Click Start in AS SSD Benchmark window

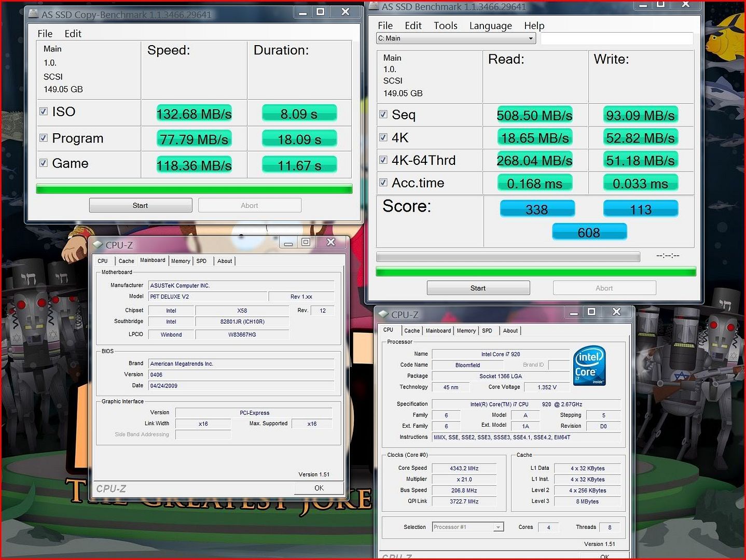coord(478,288)
